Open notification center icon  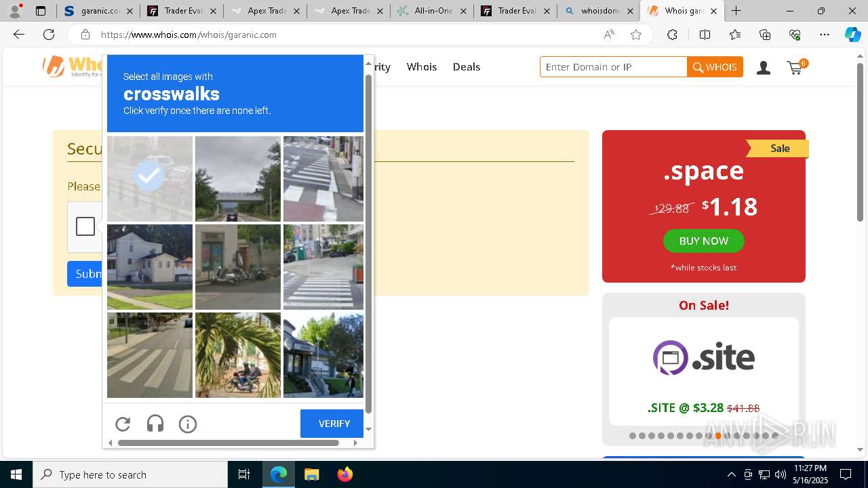(846, 474)
